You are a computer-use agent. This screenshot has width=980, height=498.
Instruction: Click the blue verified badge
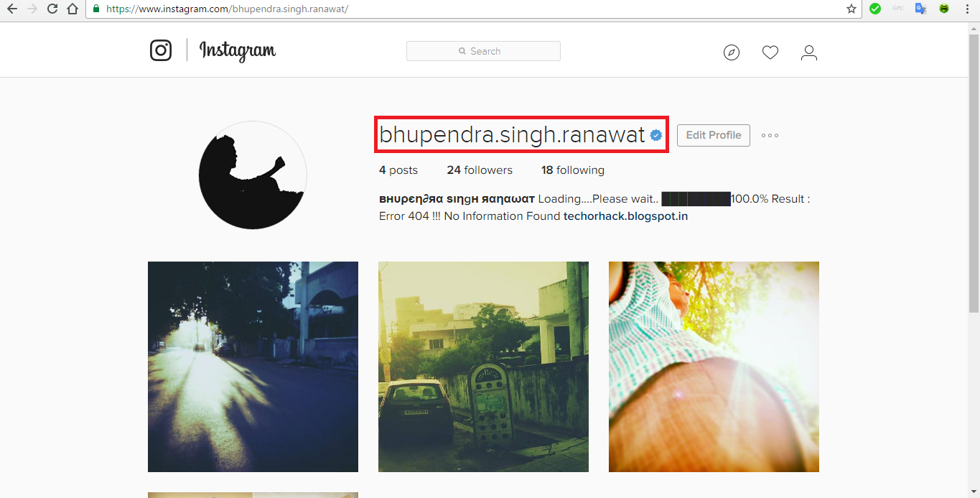(656, 135)
